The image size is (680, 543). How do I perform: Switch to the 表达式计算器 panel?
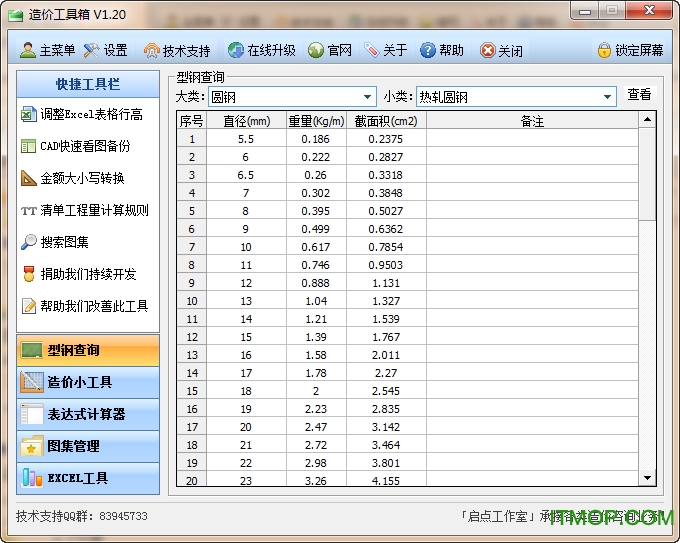click(88, 414)
